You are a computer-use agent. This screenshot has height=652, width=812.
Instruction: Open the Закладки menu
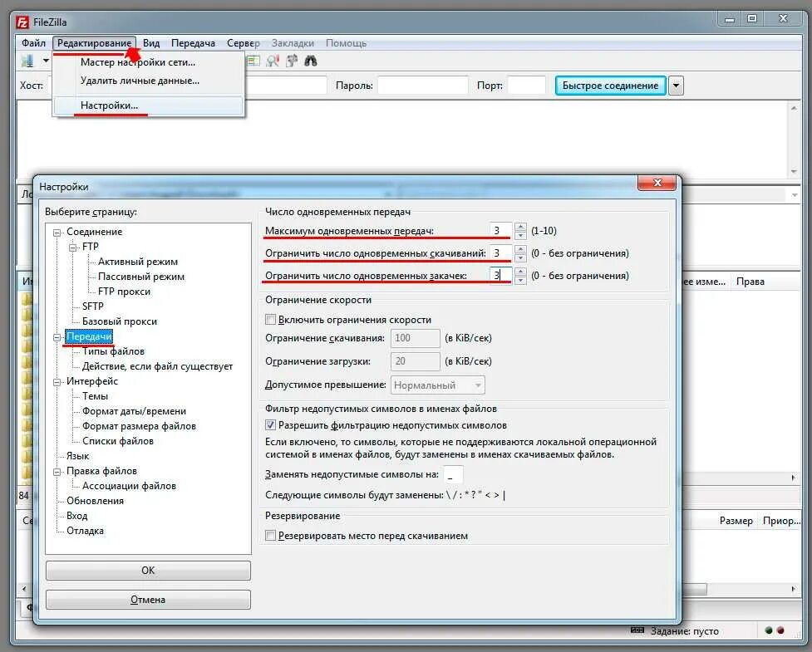293,43
